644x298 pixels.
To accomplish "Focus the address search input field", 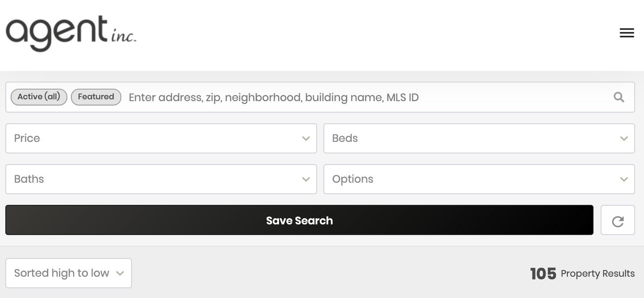I will coord(368,98).
